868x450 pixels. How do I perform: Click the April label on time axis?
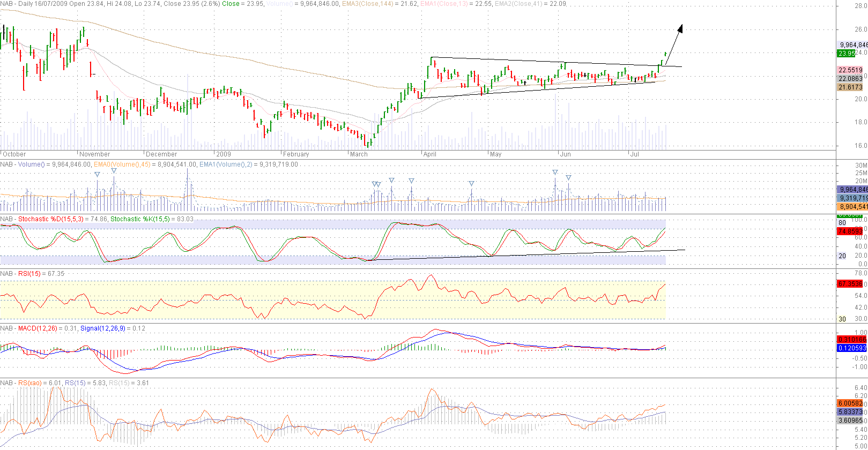click(x=430, y=154)
